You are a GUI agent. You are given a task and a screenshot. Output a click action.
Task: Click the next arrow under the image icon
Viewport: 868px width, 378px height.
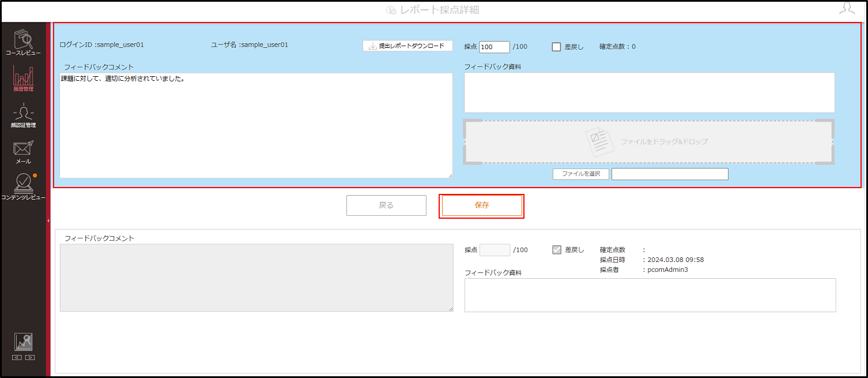point(30,357)
